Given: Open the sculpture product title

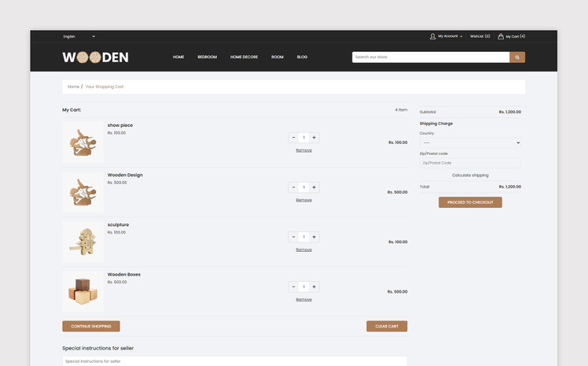Looking at the screenshot, I should [x=118, y=225].
